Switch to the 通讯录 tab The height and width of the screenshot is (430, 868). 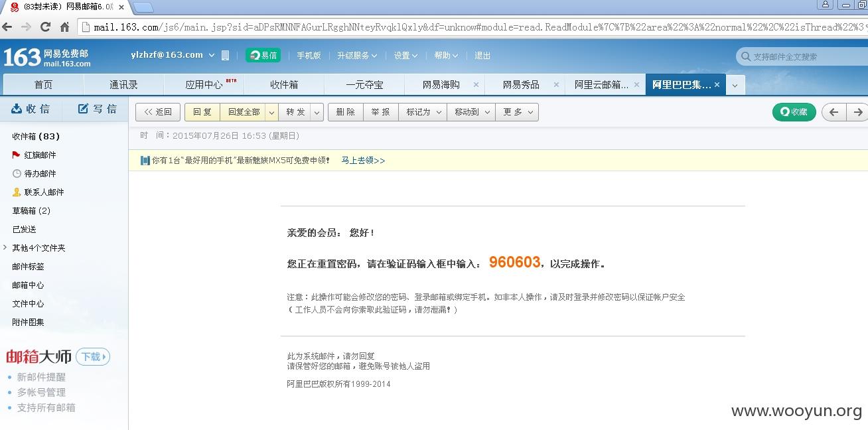pyautogui.click(x=123, y=85)
